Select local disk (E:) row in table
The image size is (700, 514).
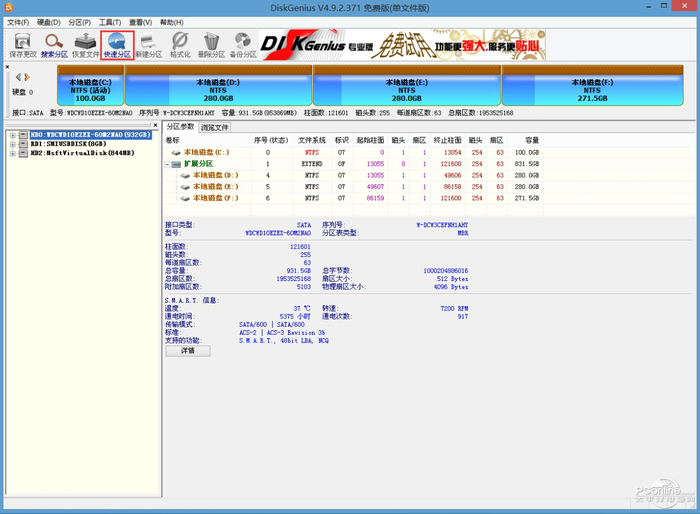pos(353,187)
